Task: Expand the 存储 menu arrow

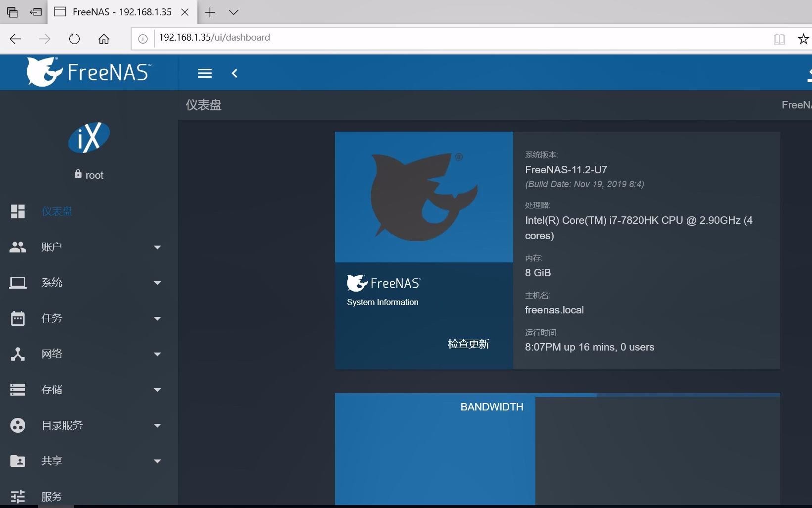Action: point(157,390)
